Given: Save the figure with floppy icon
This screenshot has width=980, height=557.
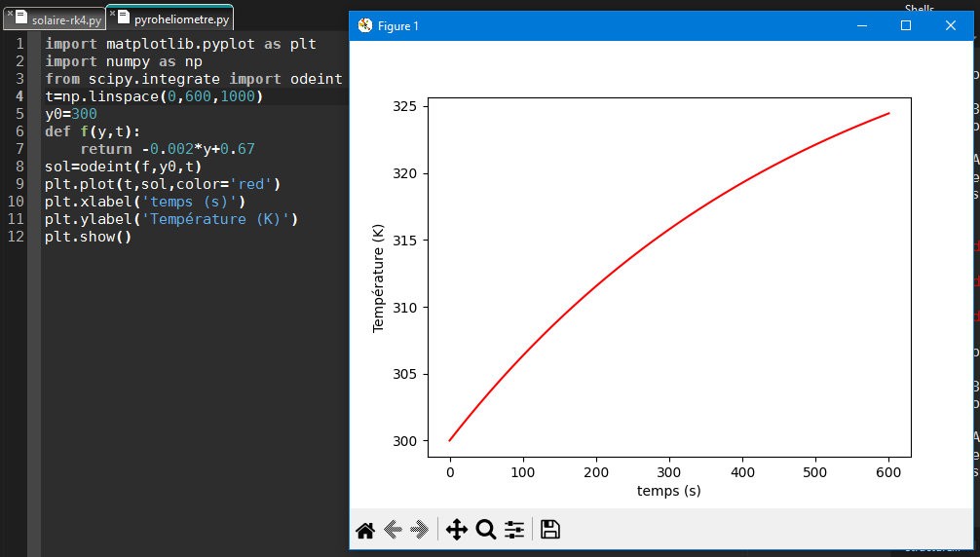Looking at the screenshot, I should [550, 530].
